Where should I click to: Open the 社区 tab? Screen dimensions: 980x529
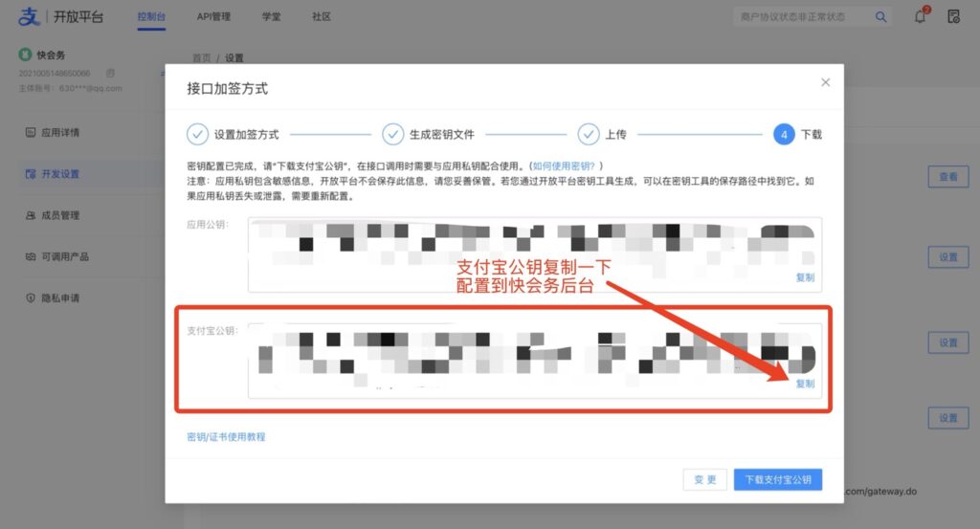tap(322, 17)
